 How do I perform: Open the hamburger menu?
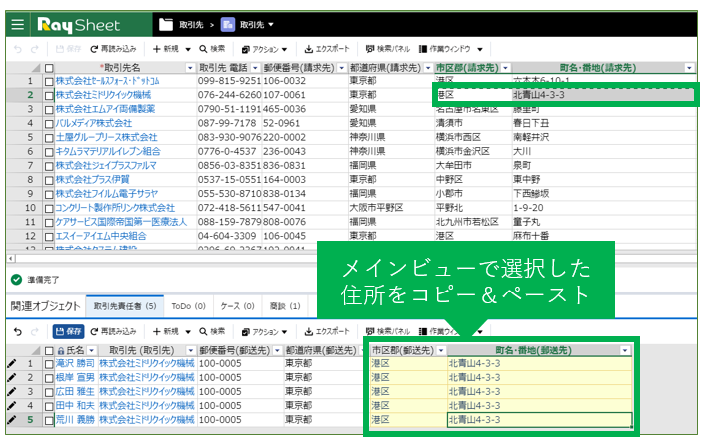tap(18, 24)
